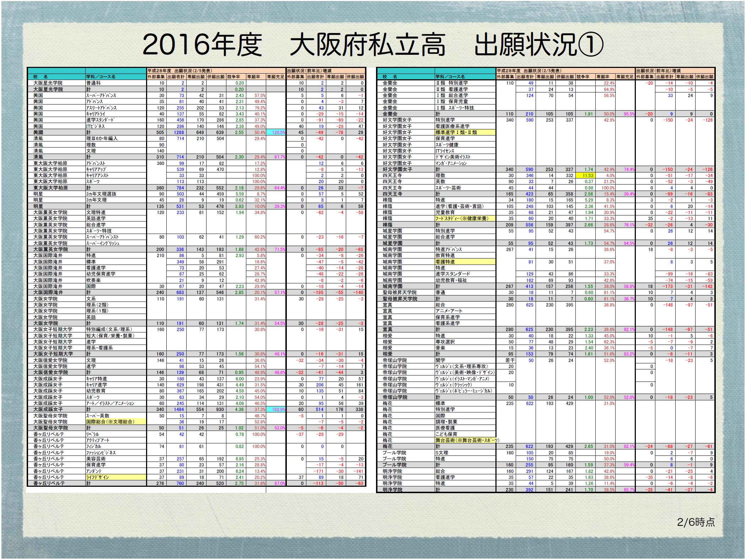
Task: Click the slide title 2016年度 大阪府私立高 出願状況①
Action: click(372, 45)
